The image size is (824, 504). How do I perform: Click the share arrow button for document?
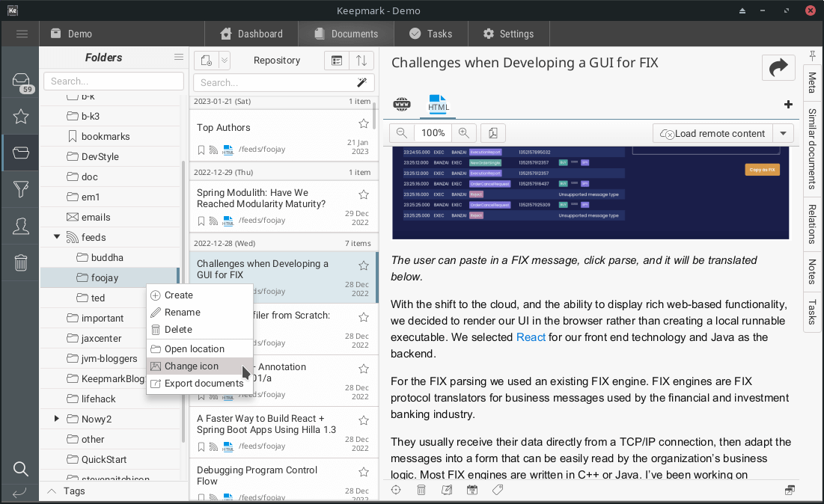pyautogui.click(x=778, y=67)
